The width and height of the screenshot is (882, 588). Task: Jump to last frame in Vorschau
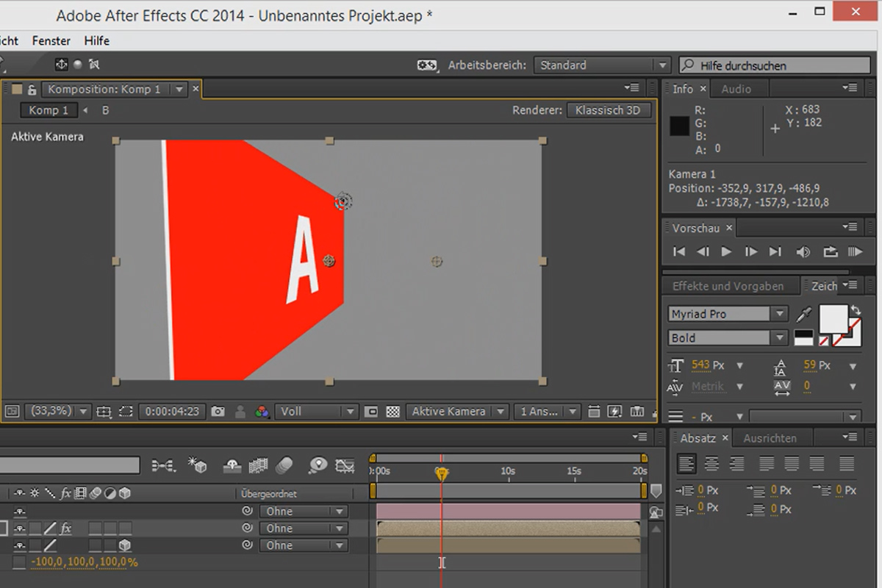(x=775, y=251)
